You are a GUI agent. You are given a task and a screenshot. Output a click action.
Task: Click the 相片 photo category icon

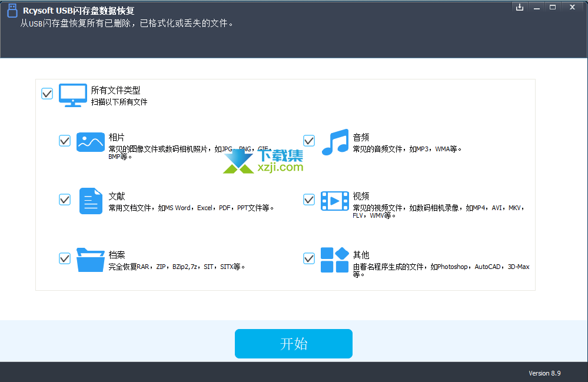coord(90,142)
